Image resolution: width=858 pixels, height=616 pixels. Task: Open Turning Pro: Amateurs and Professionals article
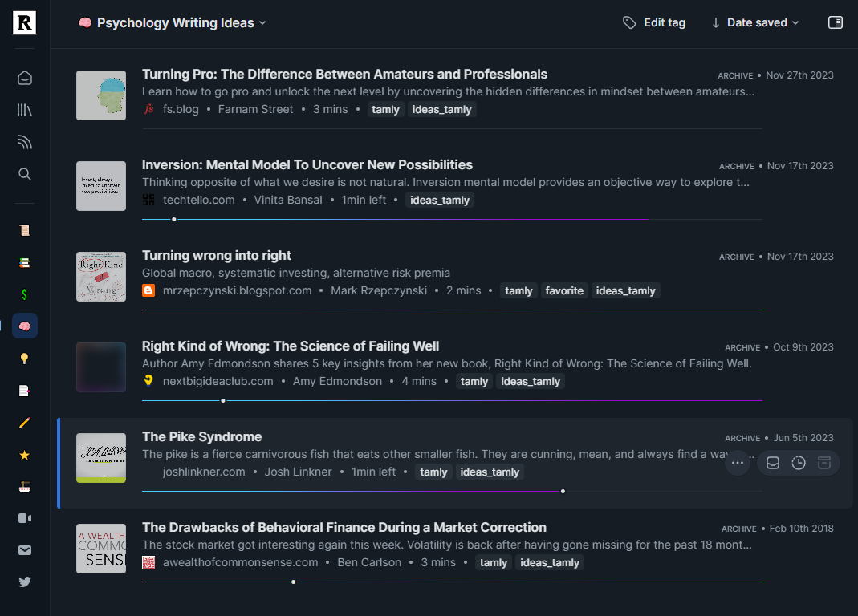[x=345, y=75]
